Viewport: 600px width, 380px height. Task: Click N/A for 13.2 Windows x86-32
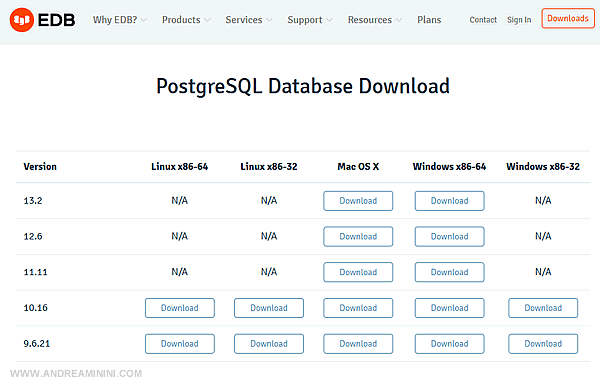pos(543,201)
